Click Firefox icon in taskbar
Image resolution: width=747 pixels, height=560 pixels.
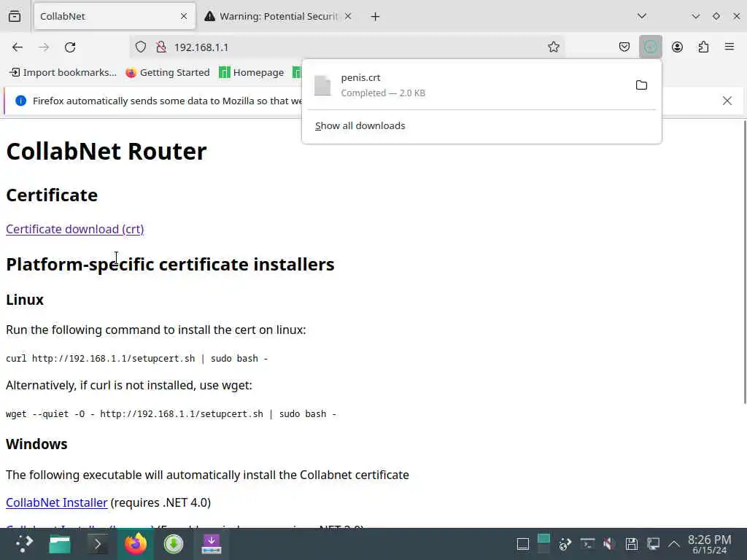136,544
